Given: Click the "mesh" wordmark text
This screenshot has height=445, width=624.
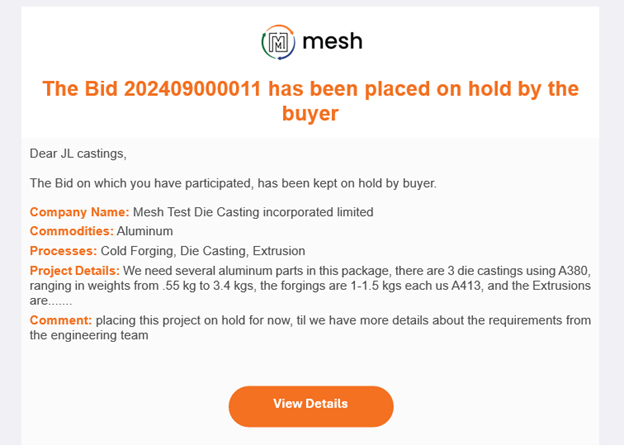Looking at the screenshot, I should pos(331,42).
